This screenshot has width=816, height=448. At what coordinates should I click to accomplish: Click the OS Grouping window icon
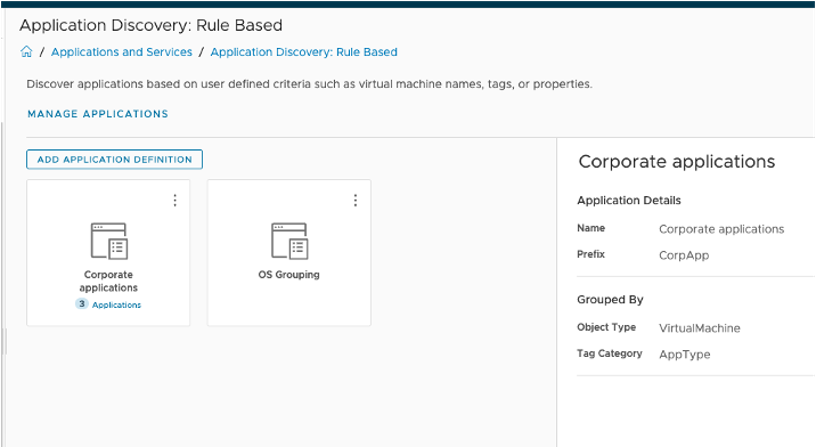click(x=288, y=242)
